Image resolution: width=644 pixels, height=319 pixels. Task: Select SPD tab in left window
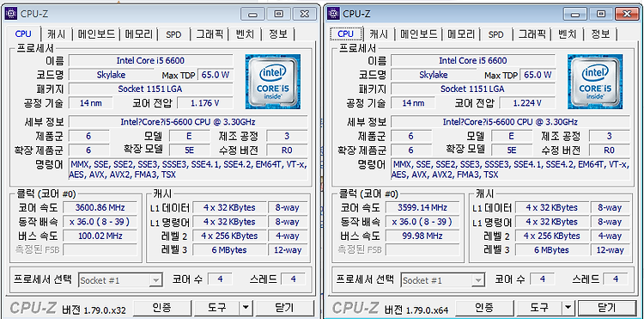[173, 34]
